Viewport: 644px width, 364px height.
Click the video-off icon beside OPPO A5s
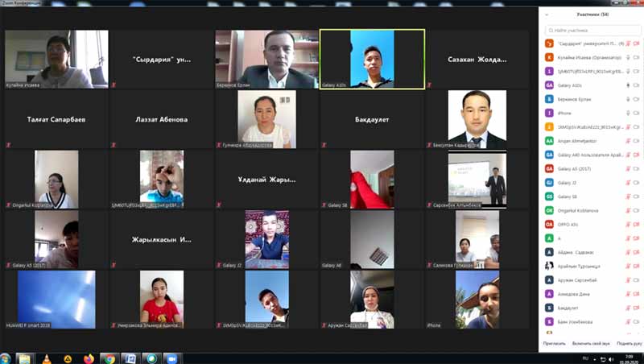coord(637,224)
